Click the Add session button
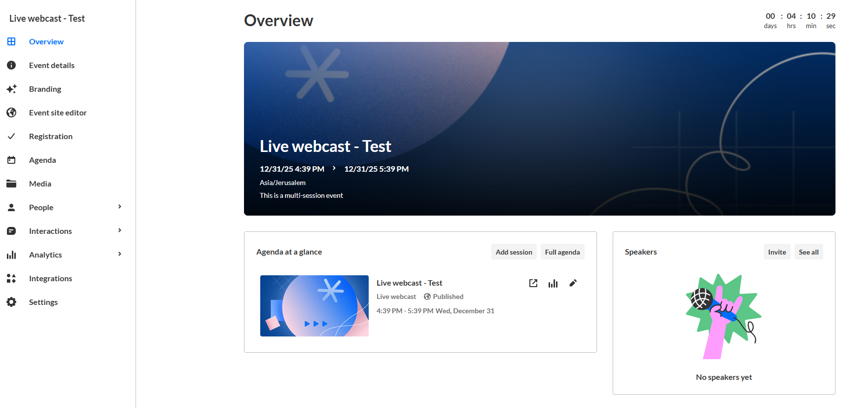Image resolution: width=868 pixels, height=408 pixels. (514, 252)
